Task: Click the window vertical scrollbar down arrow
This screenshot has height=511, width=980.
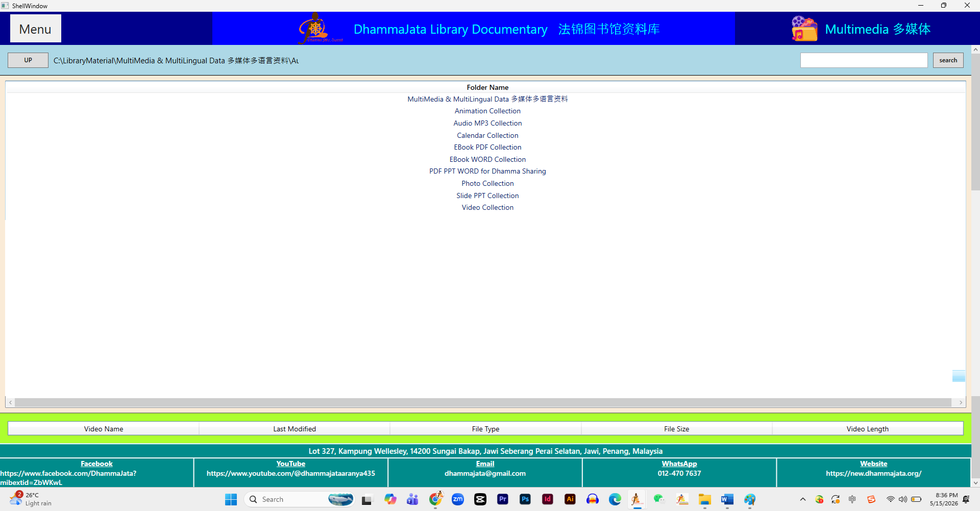Action: point(975,482)
